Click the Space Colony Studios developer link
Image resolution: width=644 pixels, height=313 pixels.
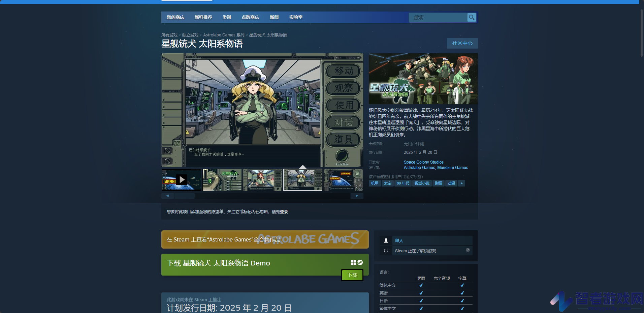pos(423,162)
